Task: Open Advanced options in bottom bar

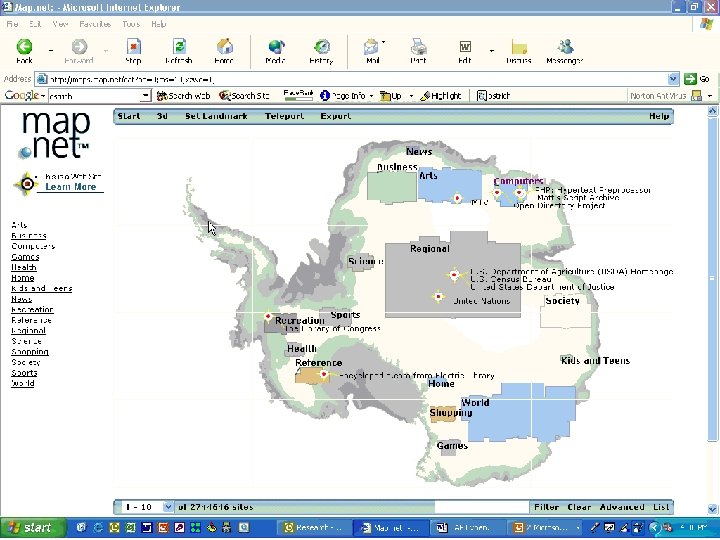Action: 622,507
